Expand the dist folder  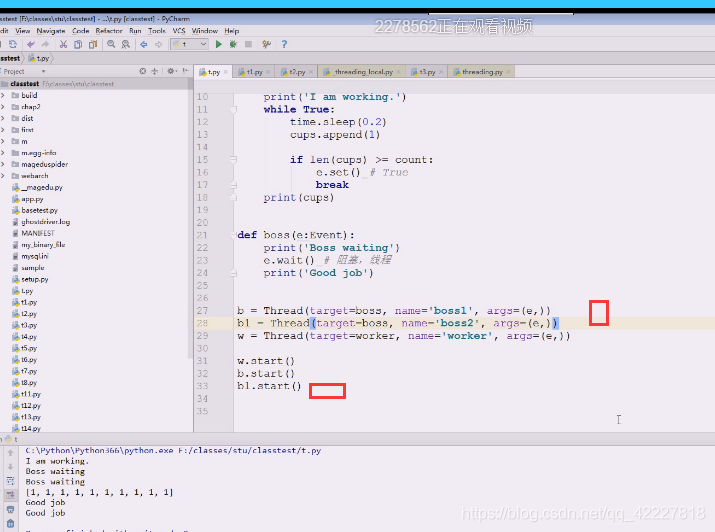(3, 118)
